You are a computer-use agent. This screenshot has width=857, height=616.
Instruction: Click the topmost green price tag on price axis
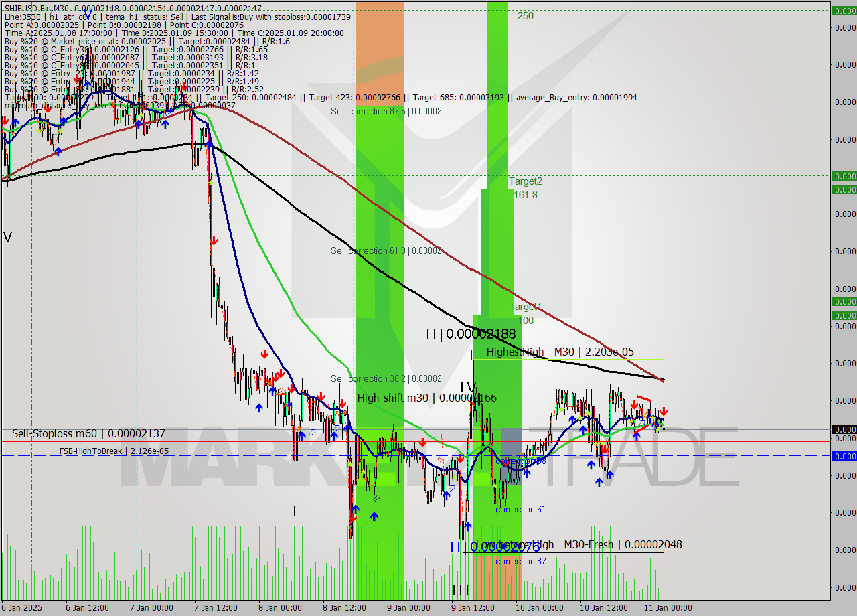point(844,11)
